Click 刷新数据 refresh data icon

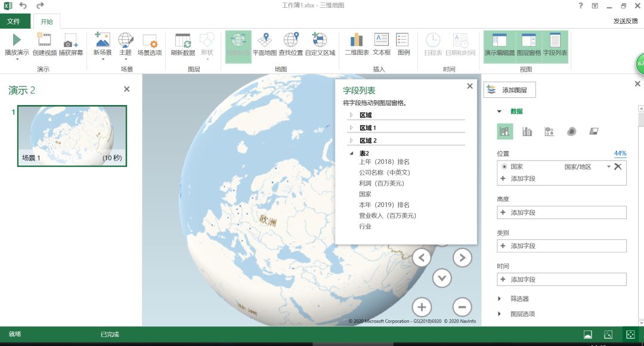tap(183, 41)
